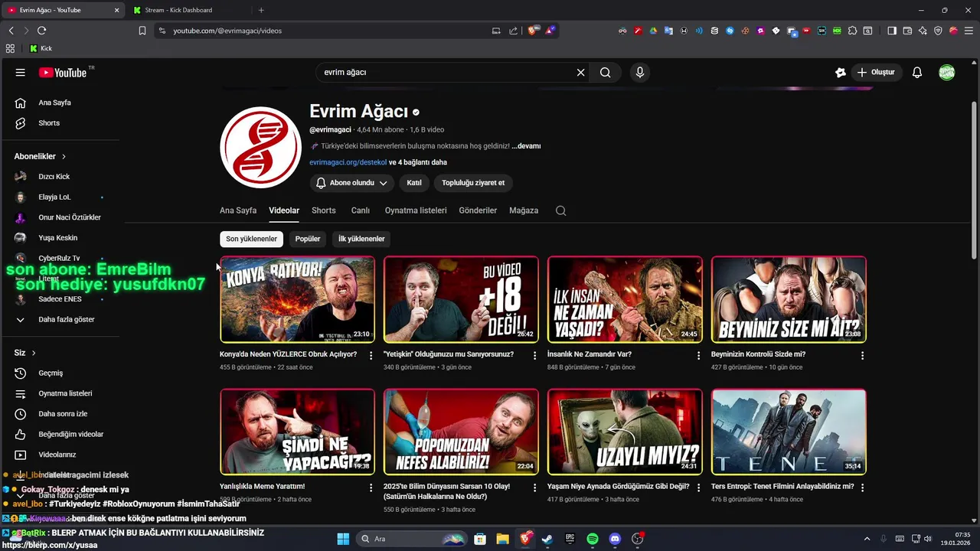Open Discord from taskbar
980x551 pixels.
pyautogui.click(x=615, y=539)
